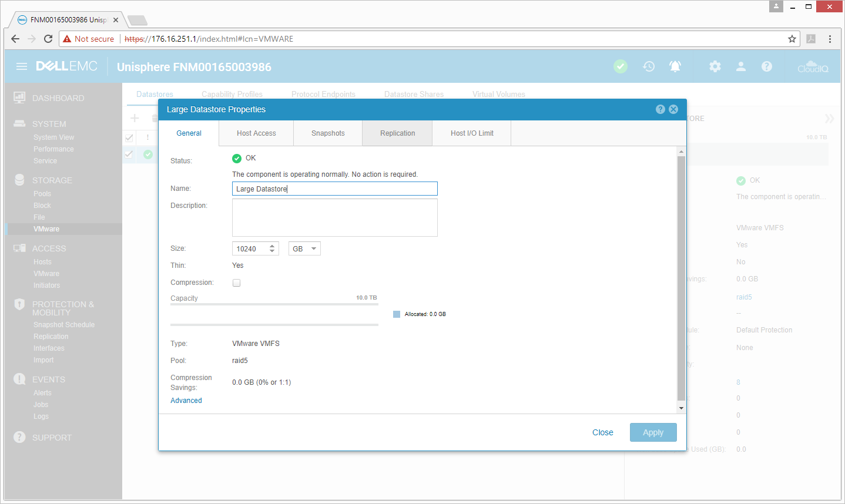Click into the Description text area
Image resolution: width=845 pixels, height=504 pixels.
tap(335, 217)
